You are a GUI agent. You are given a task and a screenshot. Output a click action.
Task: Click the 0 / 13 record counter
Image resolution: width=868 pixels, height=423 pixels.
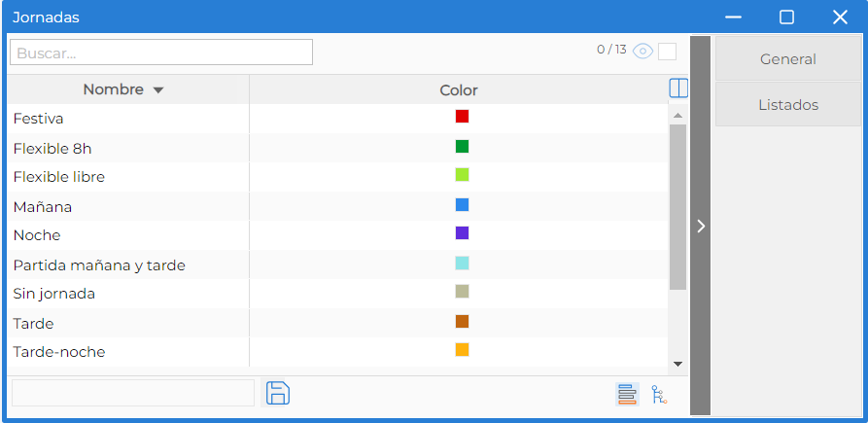(x=611, y=50)
